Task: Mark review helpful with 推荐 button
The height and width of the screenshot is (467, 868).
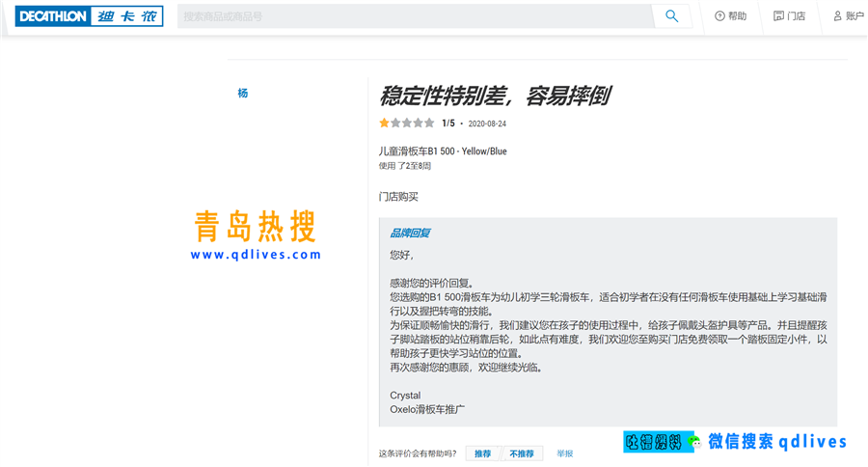Action: 483,453
